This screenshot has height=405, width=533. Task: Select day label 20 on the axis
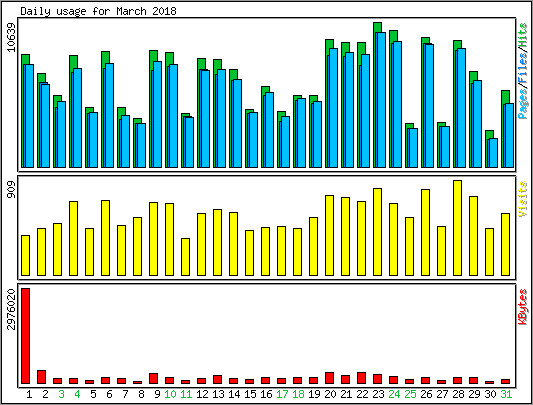[x=330, y=394]
